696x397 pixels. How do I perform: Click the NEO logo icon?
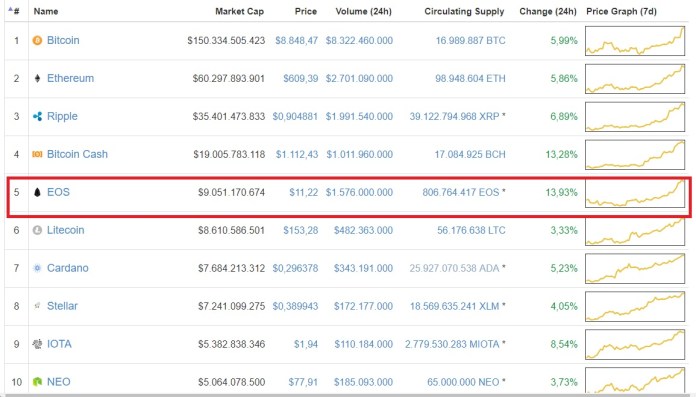pos(37,382)
